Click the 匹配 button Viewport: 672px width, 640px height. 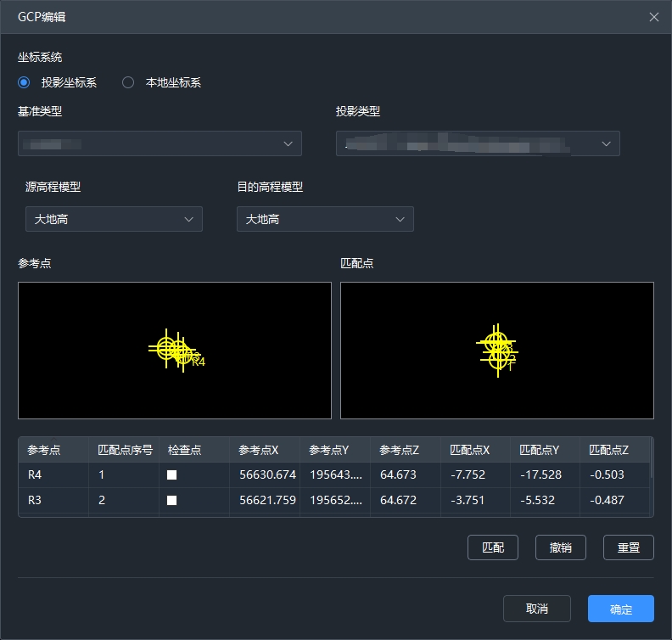click(x=493, y=547)
